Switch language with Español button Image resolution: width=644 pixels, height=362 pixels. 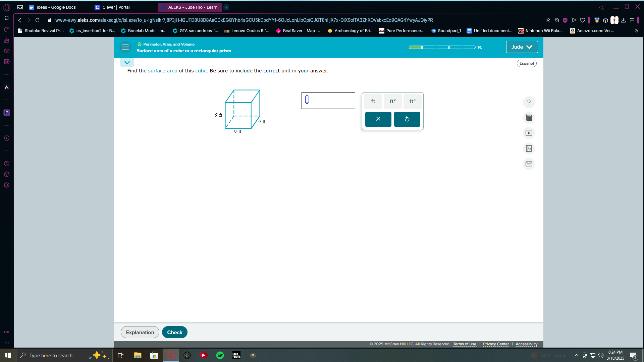pos(527,63)
